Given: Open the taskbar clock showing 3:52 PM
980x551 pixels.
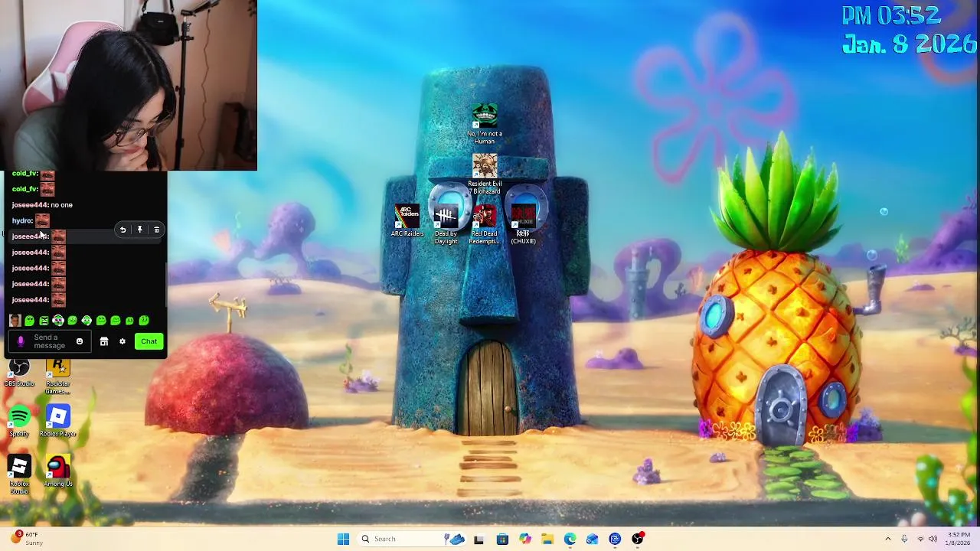Looking at the screenshot, I should click(x=958, y=539).
